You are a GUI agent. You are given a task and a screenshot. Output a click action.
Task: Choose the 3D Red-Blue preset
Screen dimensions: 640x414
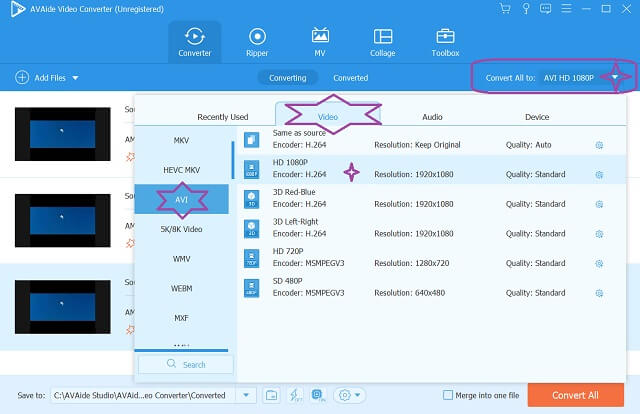432,199
